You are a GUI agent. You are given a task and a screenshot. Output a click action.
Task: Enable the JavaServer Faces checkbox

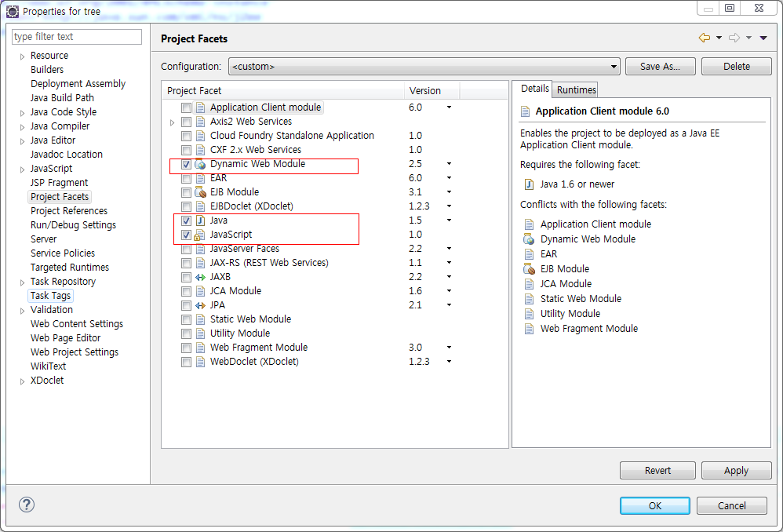(186, 249)
